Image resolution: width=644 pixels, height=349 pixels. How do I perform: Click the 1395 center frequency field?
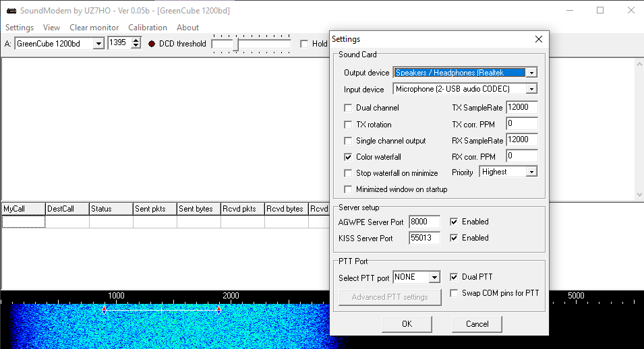click(119, 42)
